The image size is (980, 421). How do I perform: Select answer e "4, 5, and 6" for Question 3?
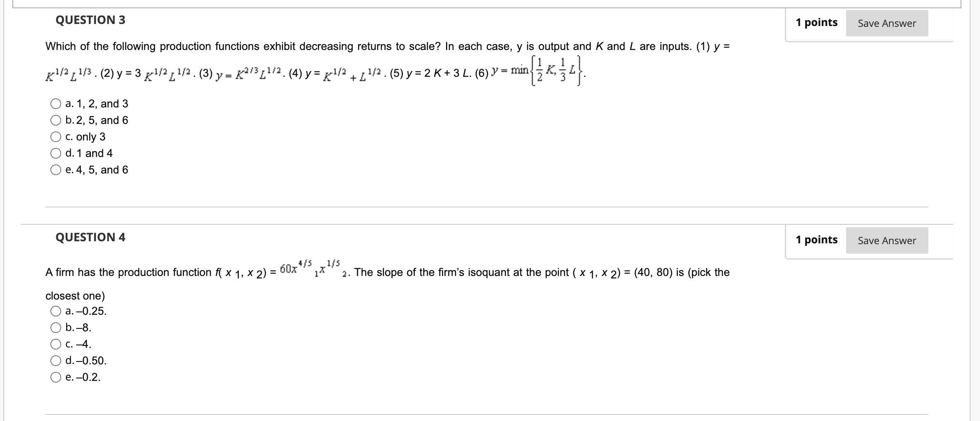click(56, 170)
